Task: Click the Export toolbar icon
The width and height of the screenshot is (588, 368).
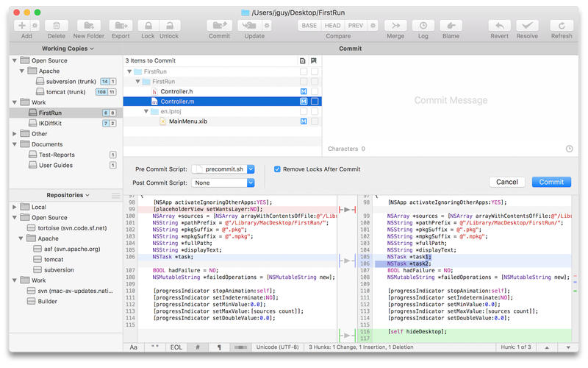Action: point(121,26)
